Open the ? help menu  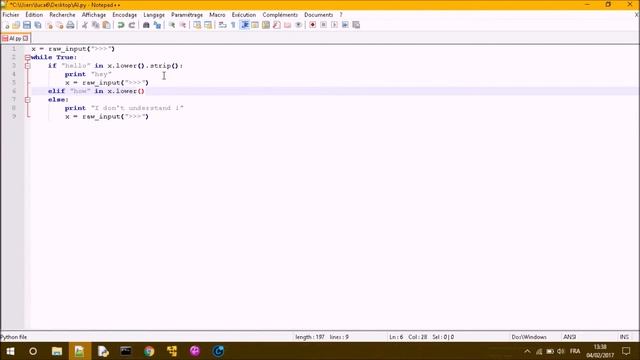(341, 15)
